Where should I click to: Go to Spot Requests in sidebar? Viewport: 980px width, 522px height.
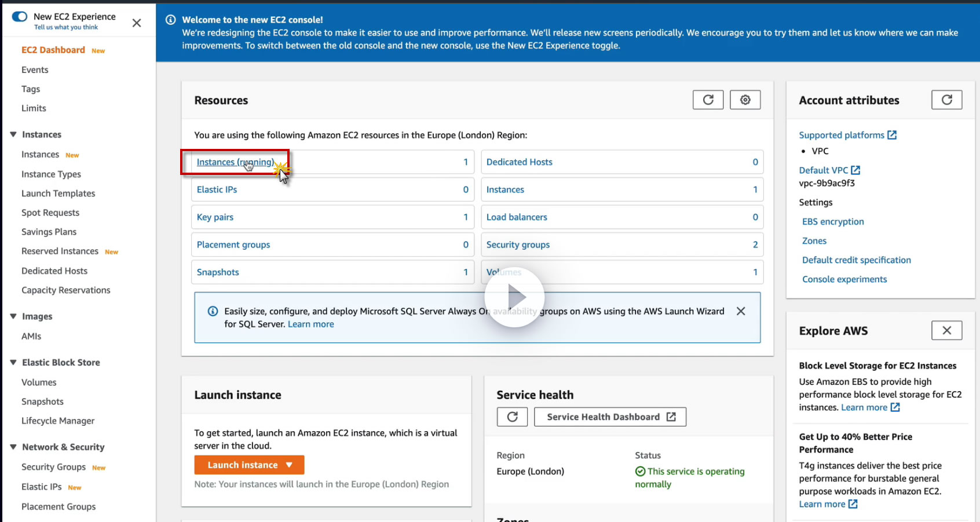(50, 213)
